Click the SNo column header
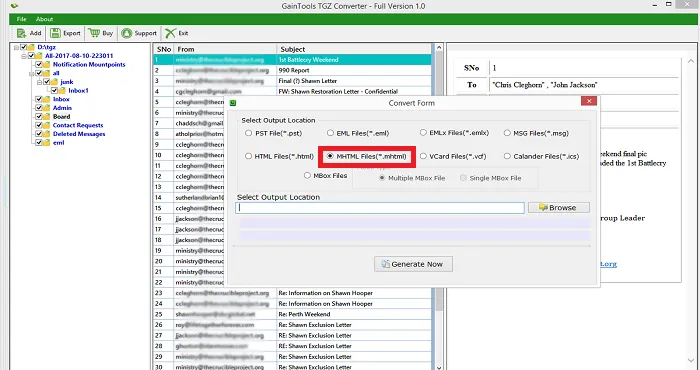The image size is (700, 370). tap(164, 49)
